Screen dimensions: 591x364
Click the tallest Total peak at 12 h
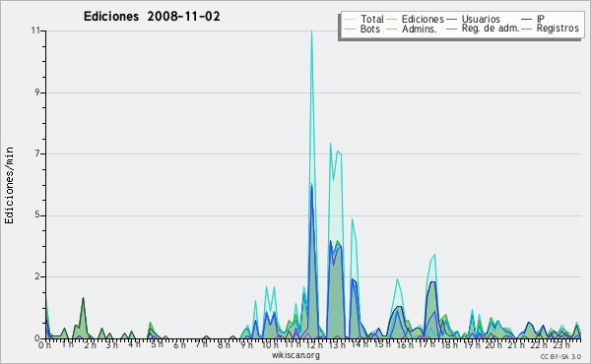click(311, 32)
